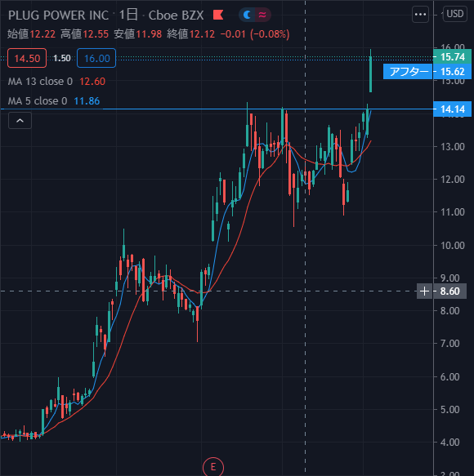Click the アフター after-hours 15.62 price label
Viewport: 474px width, 476px height.
pyautogui.click(x=427, y=72)
